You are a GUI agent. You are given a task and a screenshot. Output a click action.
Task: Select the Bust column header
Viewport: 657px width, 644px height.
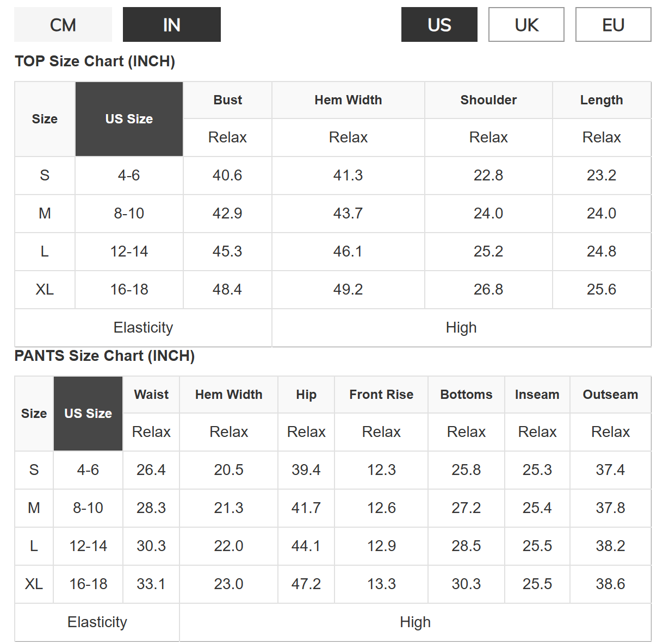tap(227, 100)
